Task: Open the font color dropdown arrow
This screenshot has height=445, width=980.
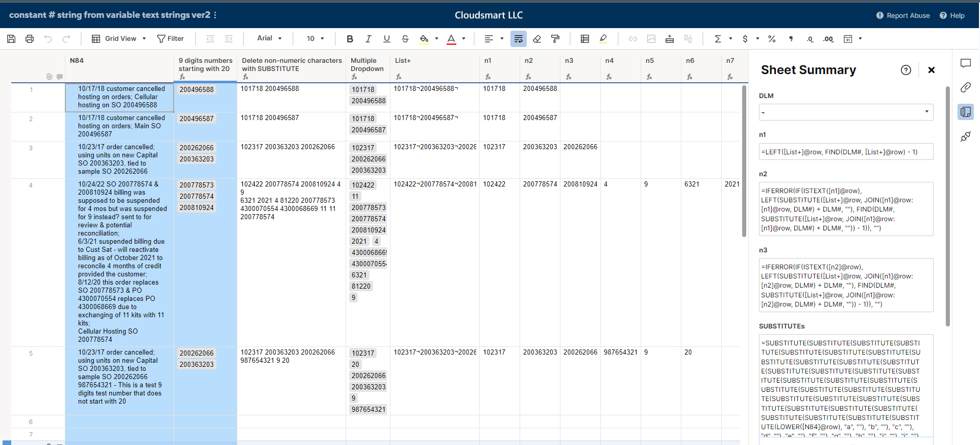Action: point(463,39)
